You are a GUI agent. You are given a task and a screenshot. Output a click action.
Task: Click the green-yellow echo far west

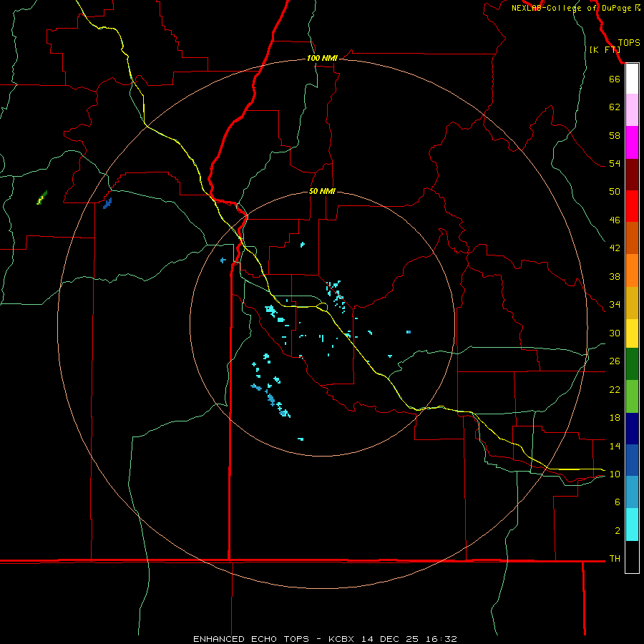(x=42, y=197)
